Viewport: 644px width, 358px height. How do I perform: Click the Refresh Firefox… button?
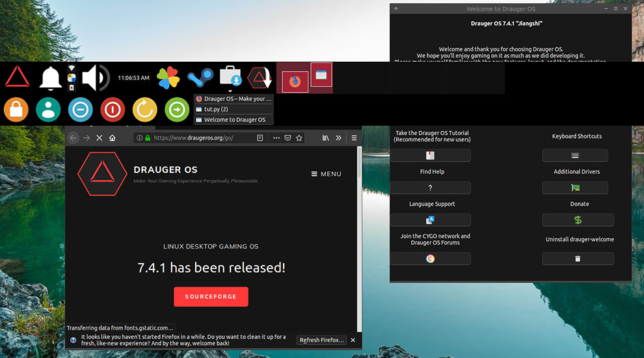pyautogui.click(x=321, y=340)
